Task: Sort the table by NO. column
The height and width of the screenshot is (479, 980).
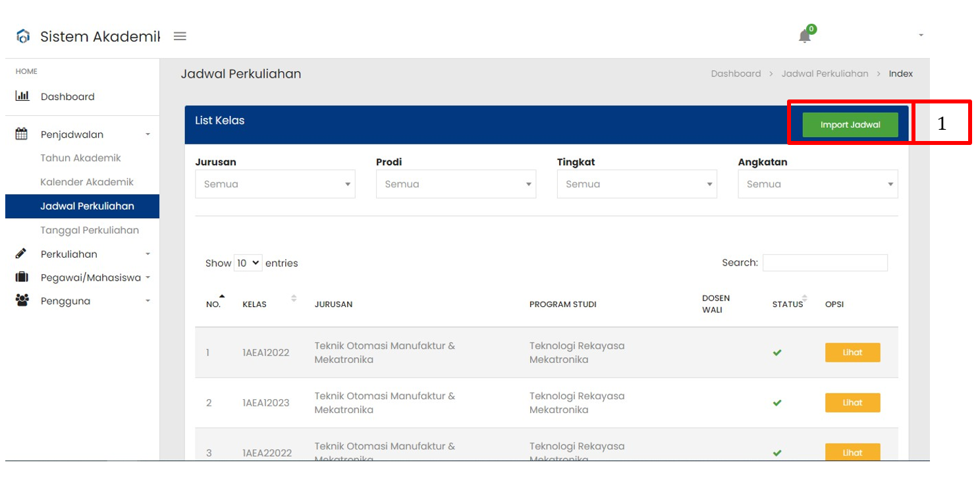Action: tap(214, 304)
